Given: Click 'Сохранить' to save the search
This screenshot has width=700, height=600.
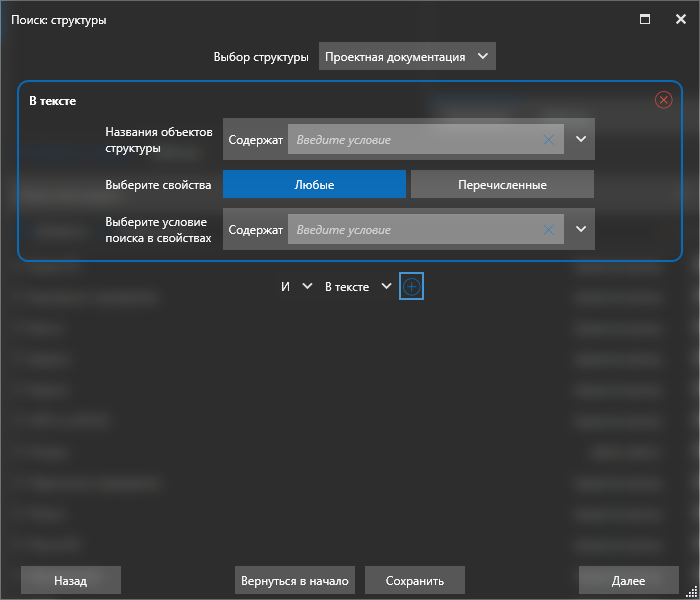Looking at the screenshot, I should click(415, 580).
